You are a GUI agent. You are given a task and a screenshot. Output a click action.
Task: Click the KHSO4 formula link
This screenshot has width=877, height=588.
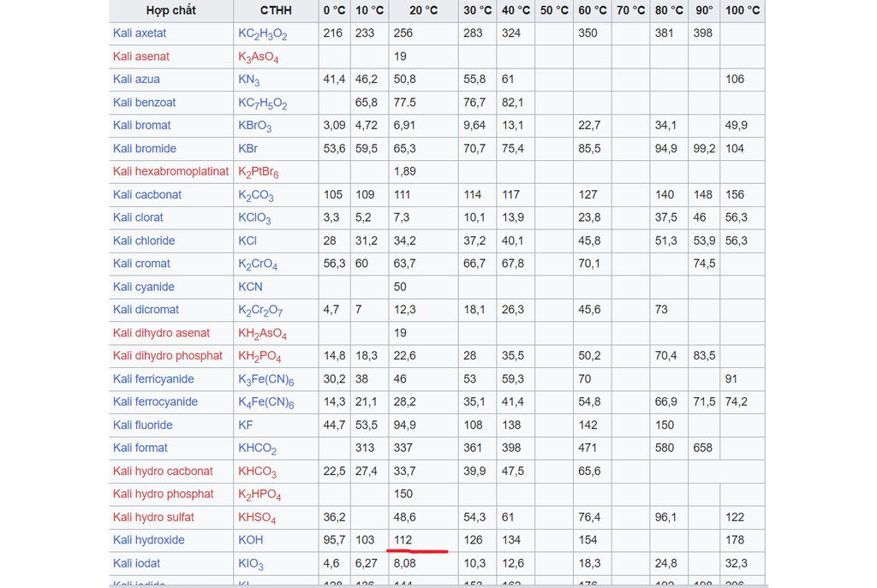tap(257, 519)
